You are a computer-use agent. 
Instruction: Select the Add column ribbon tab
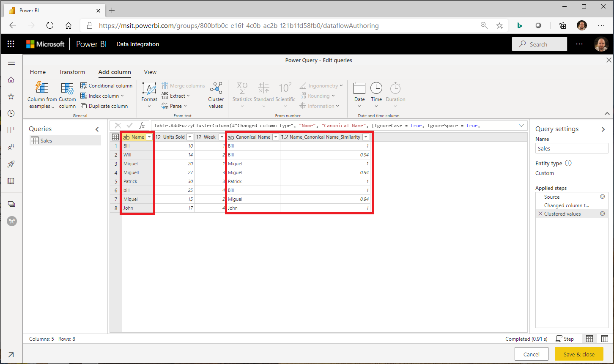[115, 72]
